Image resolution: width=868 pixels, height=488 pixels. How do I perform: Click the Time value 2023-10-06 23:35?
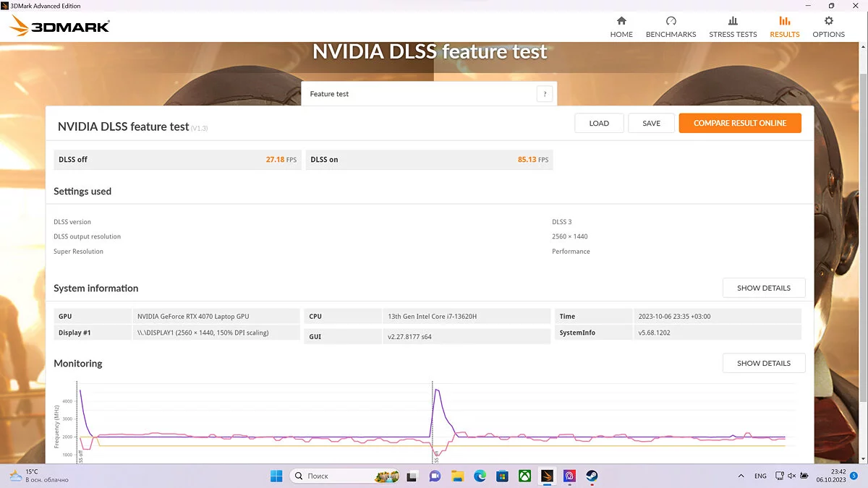(x=717, y=316)
